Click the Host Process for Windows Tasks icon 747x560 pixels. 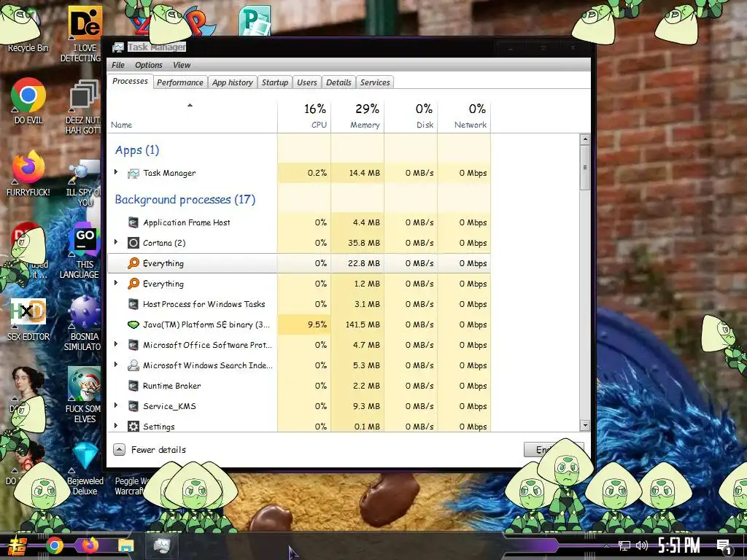tap(133, 304)
